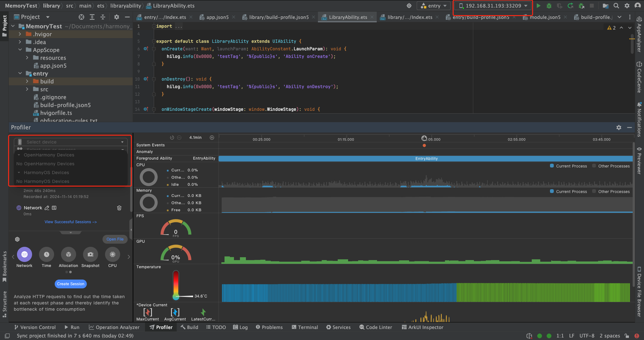The height and width of the screenshot is (340, 644).
Task: Attach debugger to process icon in toolbar
Action: click(581, 6)
